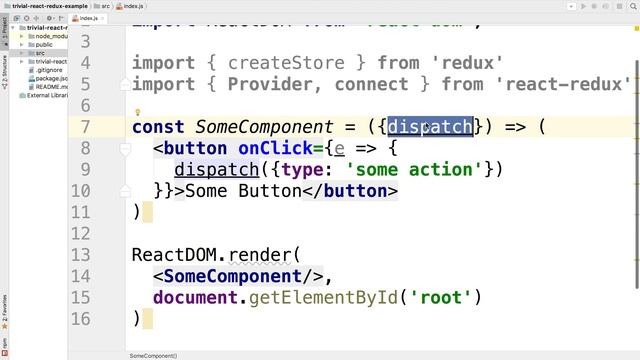Click the locate target circle icon in Project toolbar
This screenshot has width=640, height=360.
pos(27,18)
